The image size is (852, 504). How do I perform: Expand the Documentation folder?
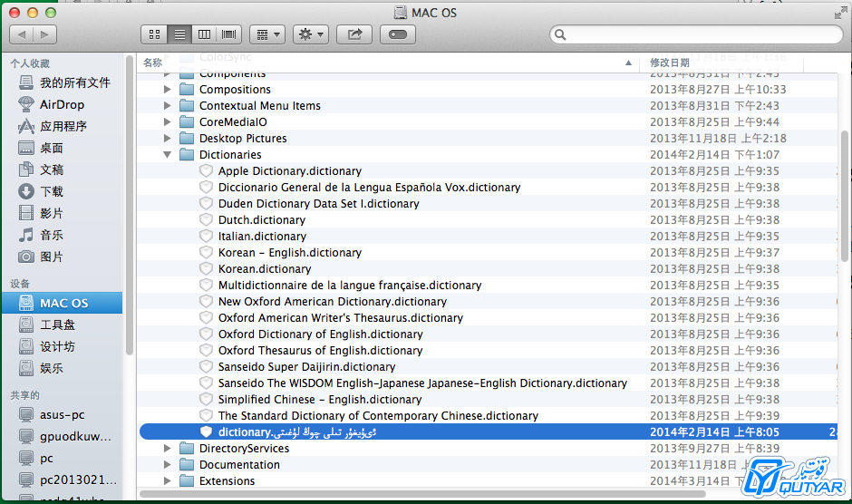[x=168, y=464]
